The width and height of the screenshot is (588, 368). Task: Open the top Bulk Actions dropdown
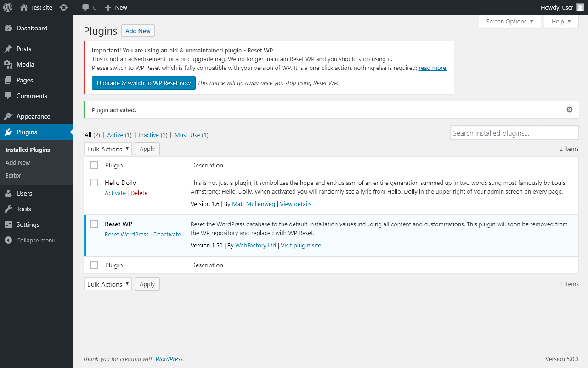pyautogui.click(x=108, y=149)
